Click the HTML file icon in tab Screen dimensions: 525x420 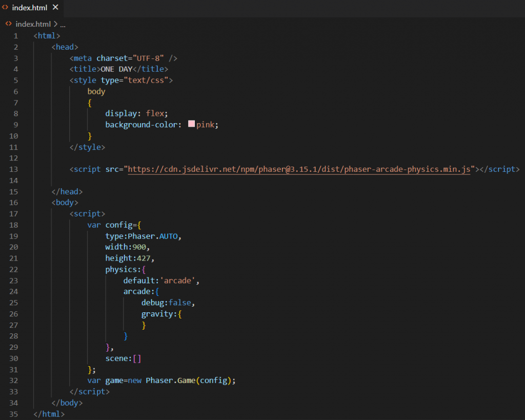point(5,7)
